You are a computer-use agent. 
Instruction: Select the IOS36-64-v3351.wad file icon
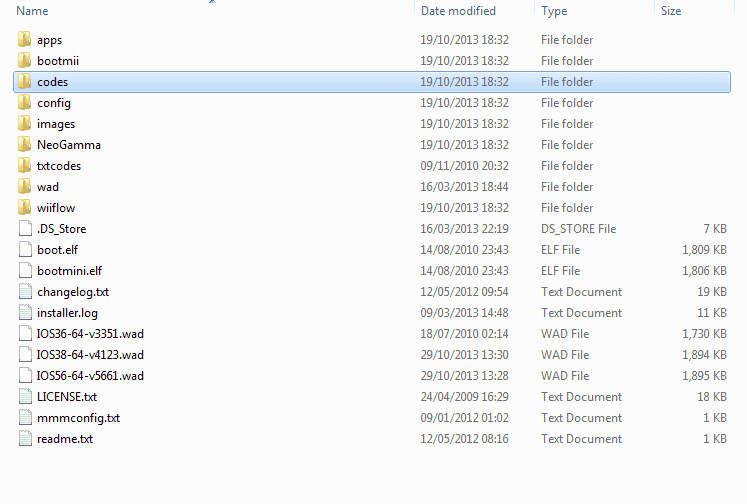tap(25, 333)
